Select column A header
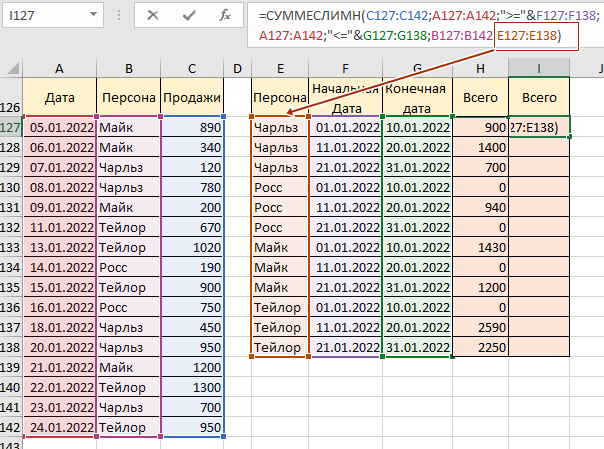Image resolution: width=604 pixels, height=449 pixels. point(59,69)
